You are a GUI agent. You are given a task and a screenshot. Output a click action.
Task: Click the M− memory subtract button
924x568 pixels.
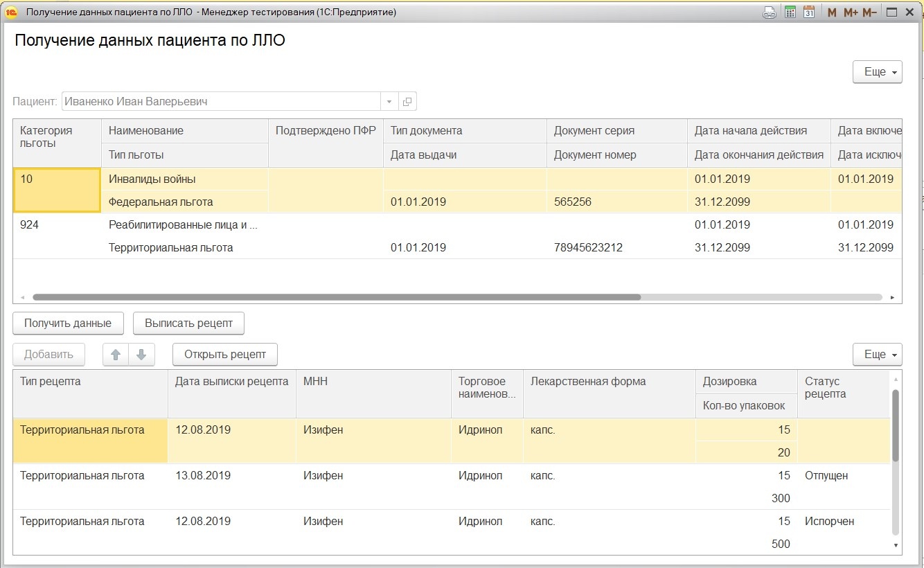point(869,12)
